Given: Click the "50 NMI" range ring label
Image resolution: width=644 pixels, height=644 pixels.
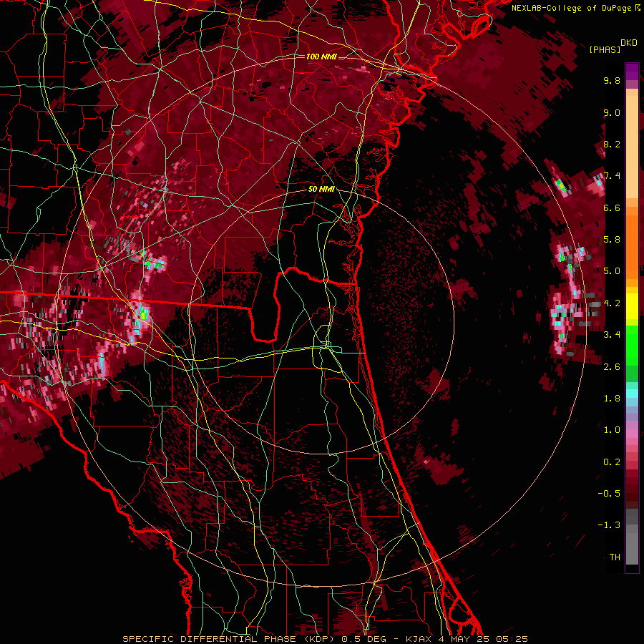Looking at the screenshot, I should (x=321, y=190).
